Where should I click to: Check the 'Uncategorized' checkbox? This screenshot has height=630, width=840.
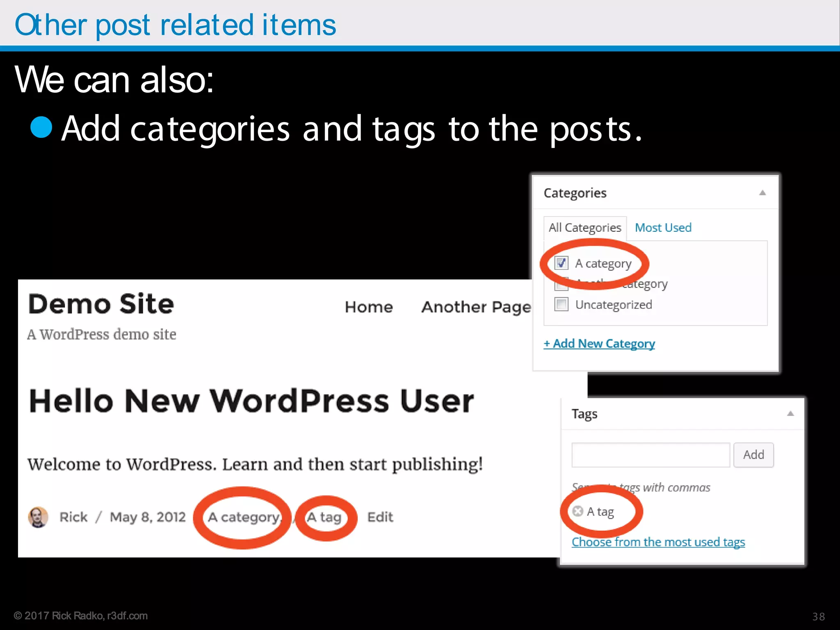coord(561,304)
